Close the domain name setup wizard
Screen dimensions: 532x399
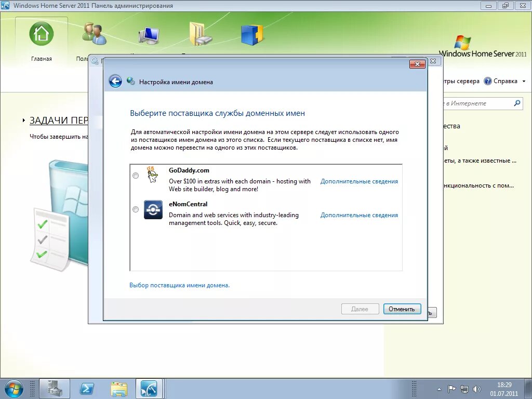coord(417,64)
